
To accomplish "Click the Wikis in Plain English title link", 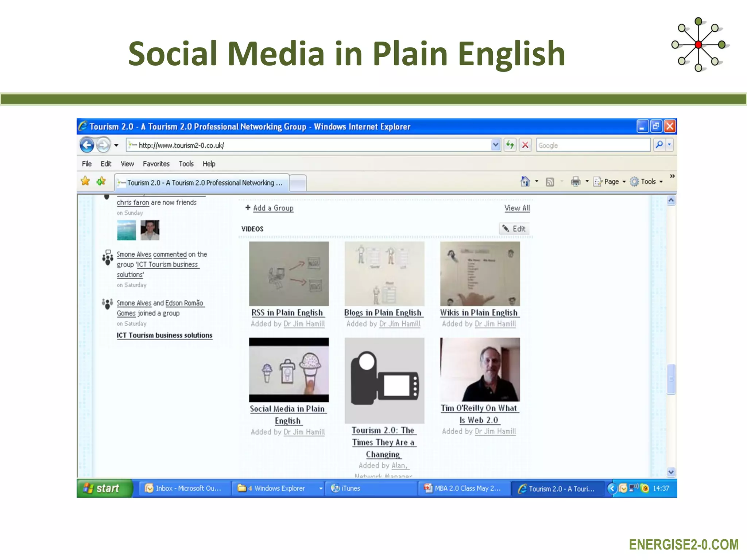I will click(479, 312).
